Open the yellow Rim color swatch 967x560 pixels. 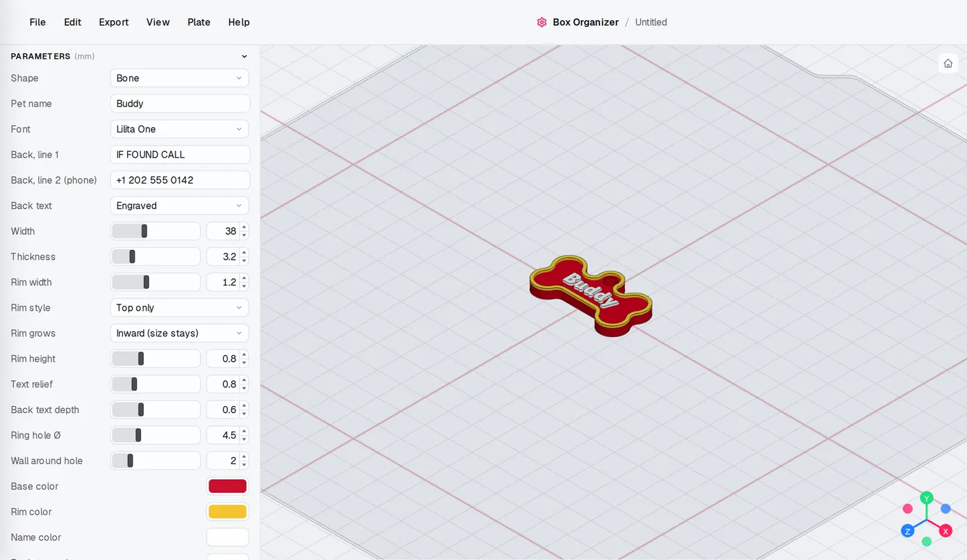pyautogui.click(x=227, y=512)
